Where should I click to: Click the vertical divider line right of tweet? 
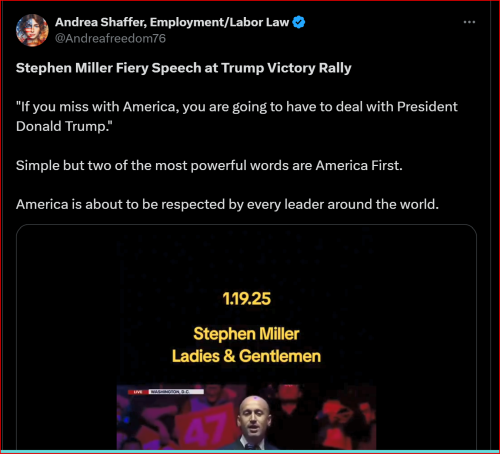click(x=490, y=225)
